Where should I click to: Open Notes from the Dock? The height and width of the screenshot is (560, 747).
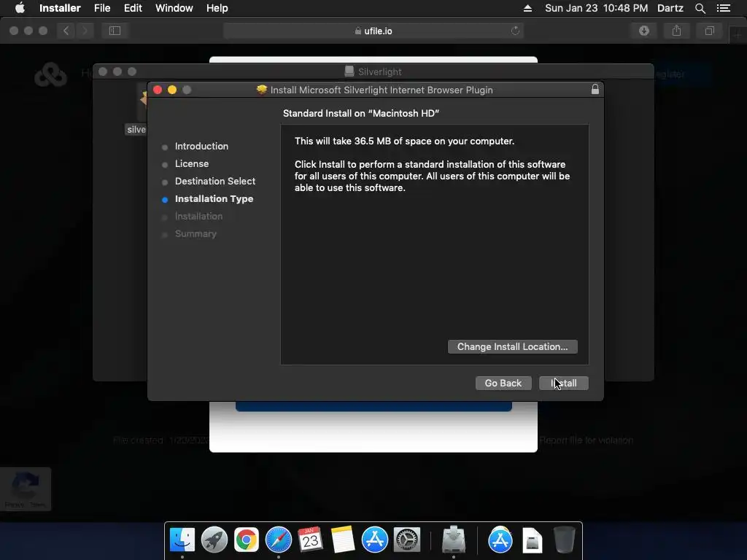coord(343,540)
